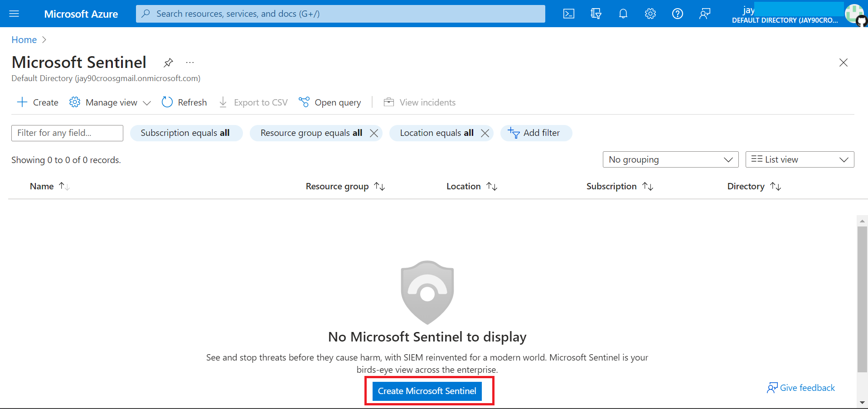Image resolution: width=868 pixels, height=409 pixels.
Task: Focus the Filter for any field box
Action: 67,133
